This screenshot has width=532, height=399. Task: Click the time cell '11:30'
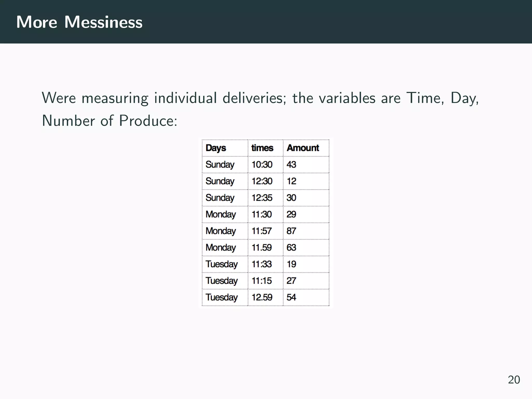point(265,215)
